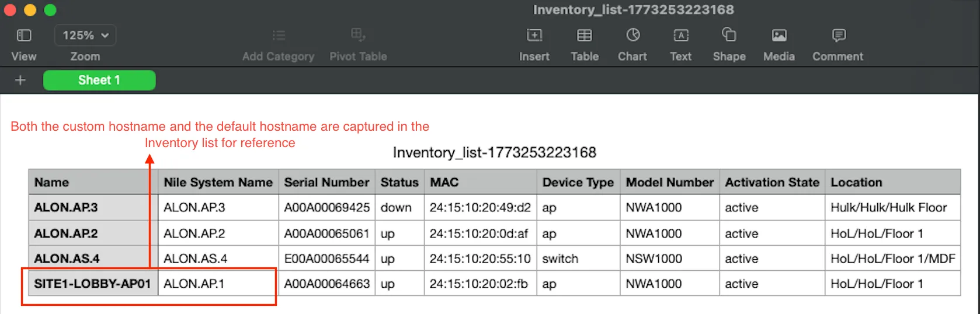Select the window title Inventory_list-1773253223168
The height and width of the screenshot is (314, 980).
click(633, 10)
